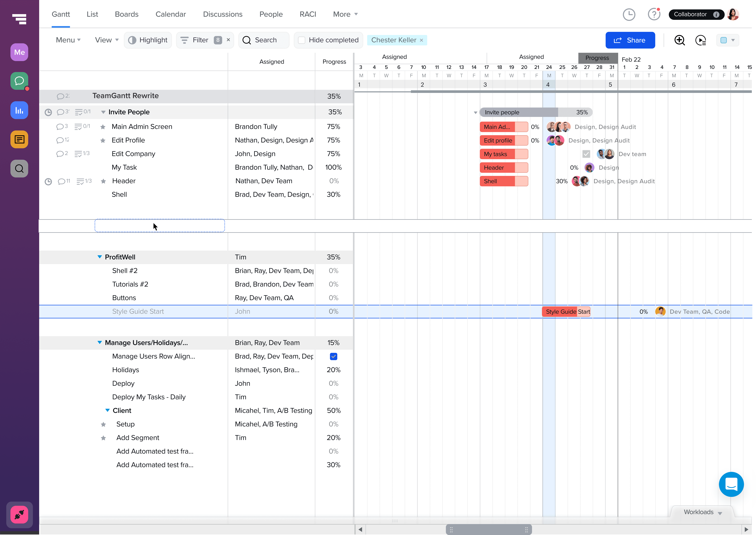Open the help question mark icon
This screenshot has height=535, width=756.
click(654, 14)
